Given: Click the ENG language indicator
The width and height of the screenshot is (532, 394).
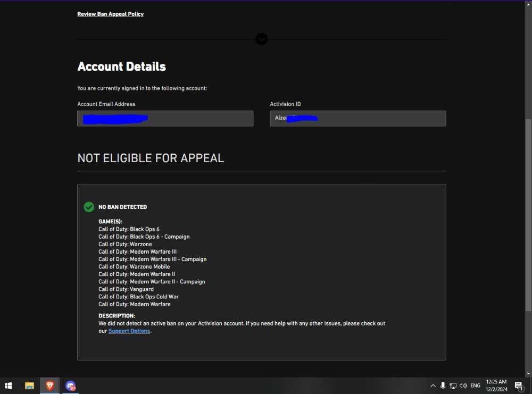Looking at the screenshot, I should pos(475,385).
